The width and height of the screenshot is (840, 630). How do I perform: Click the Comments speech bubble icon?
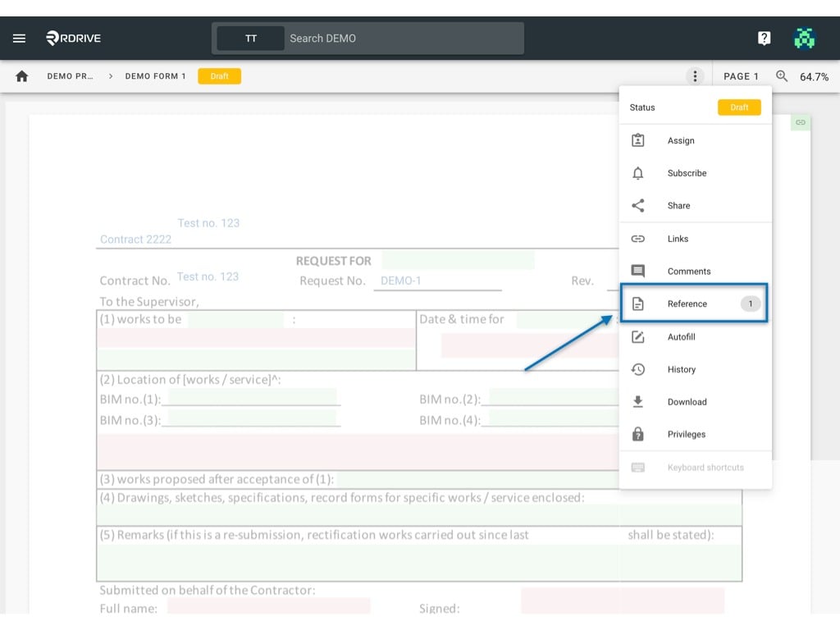click(637, 271)
